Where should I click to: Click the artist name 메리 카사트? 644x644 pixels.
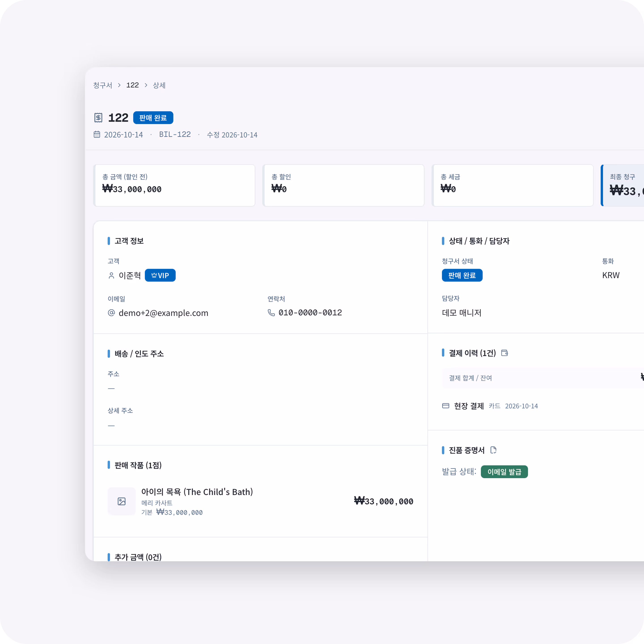pos(157,503)
